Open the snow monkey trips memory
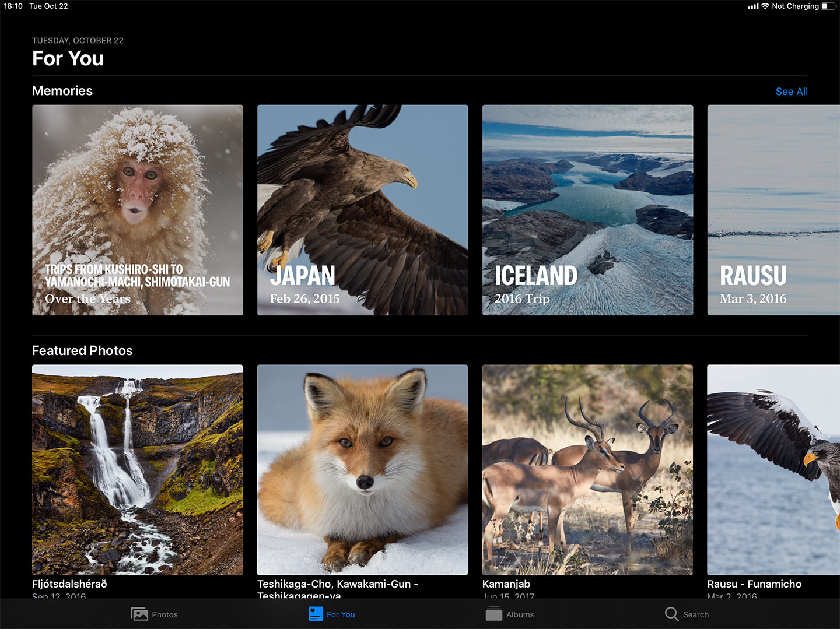Screen dimensions: 840x629 [138, 210]
